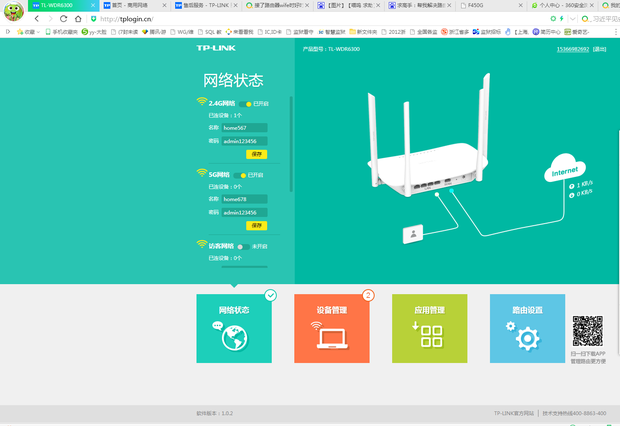
Task: Click the green shield security icon
Action: [94, 19]
